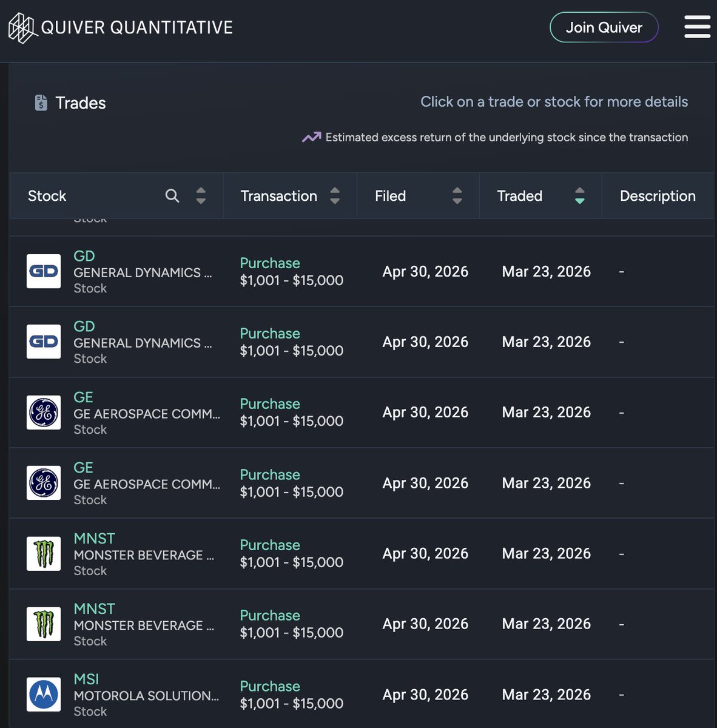The height and width of the screenshot is (728, 717).
Task: Sort by the Traded column arrows
Action: pyautogui.click(x=580, y=195)
